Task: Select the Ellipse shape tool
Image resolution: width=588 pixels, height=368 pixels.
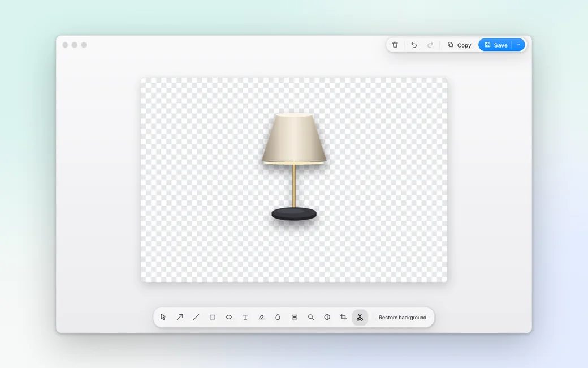Action: [229, 317]
